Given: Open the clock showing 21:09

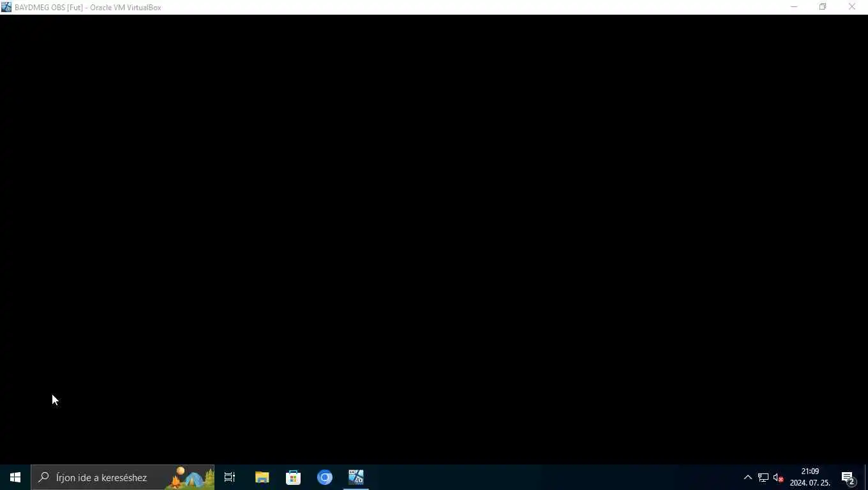Looking at the screenshot, I should [x=810, y=477].
